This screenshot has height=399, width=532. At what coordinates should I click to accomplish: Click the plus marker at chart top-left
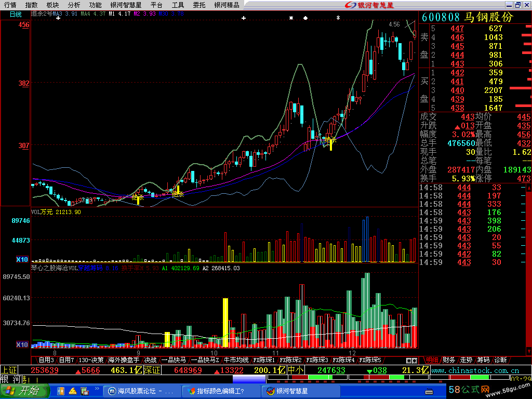58,18
